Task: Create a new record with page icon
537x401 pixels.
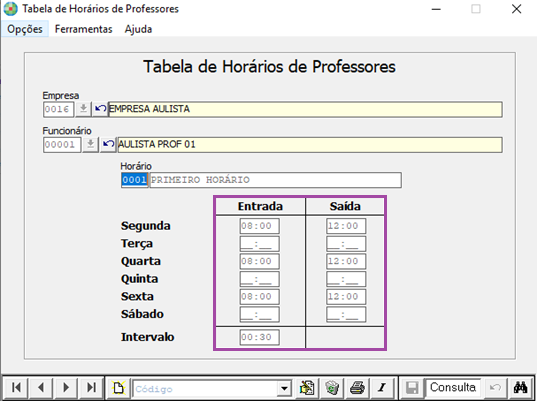Action: [x=118, y=388]
